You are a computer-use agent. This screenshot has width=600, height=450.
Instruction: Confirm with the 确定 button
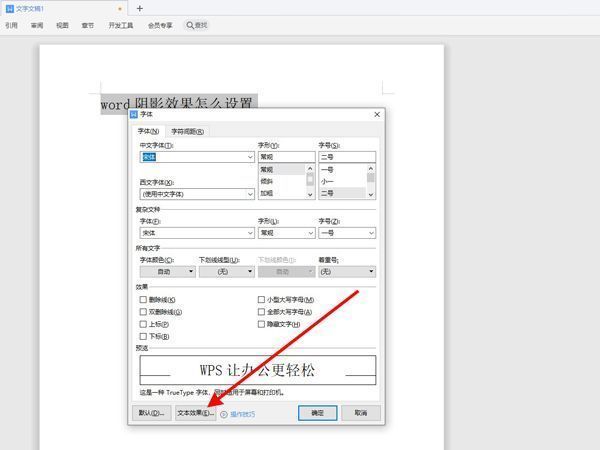click(318, 413)
